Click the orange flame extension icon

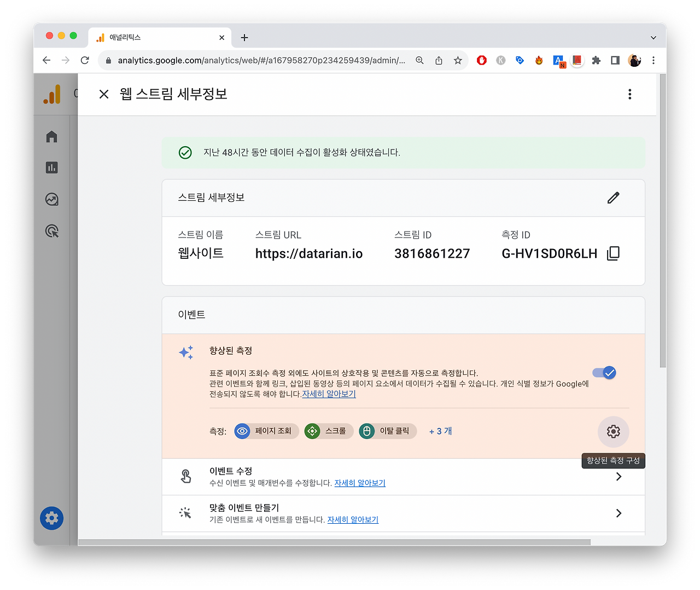pyautogui.click(x=539, y=60)
